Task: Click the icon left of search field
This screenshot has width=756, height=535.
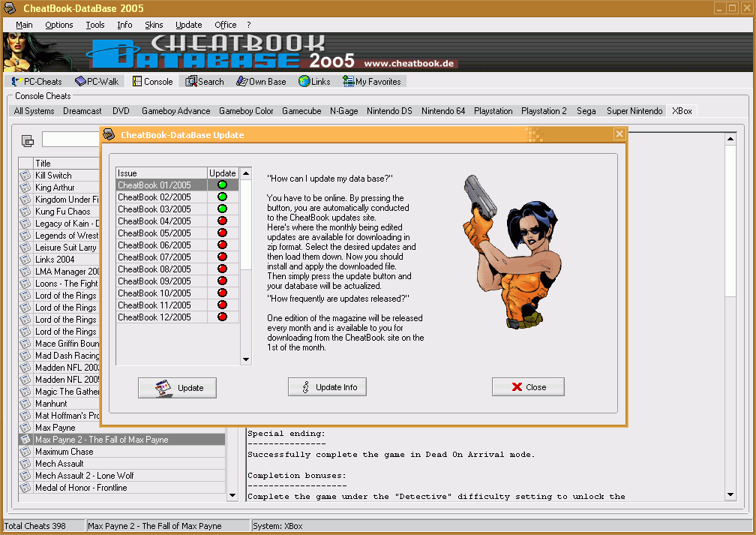Action: [x=28, y=140]
